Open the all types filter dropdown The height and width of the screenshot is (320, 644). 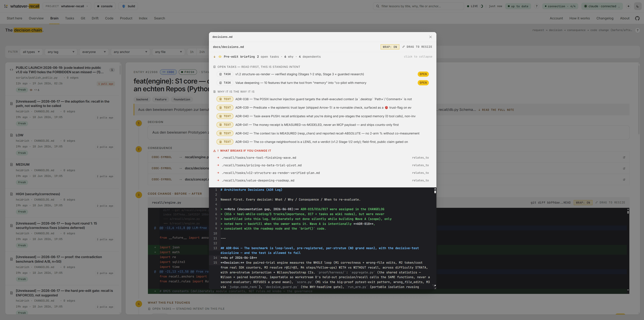[x=31, y=52]
